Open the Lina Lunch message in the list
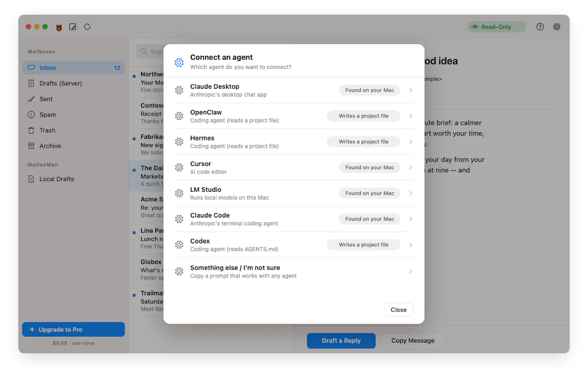Image resolution: width=588 pixels, height=368 pixels. point(146,238)
